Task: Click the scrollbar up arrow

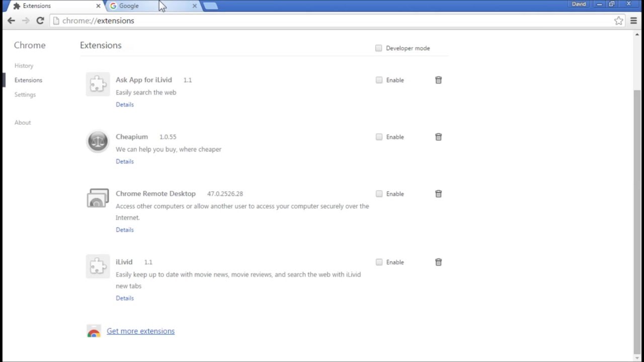Action: pyautogui.click(x=637, y=34)
